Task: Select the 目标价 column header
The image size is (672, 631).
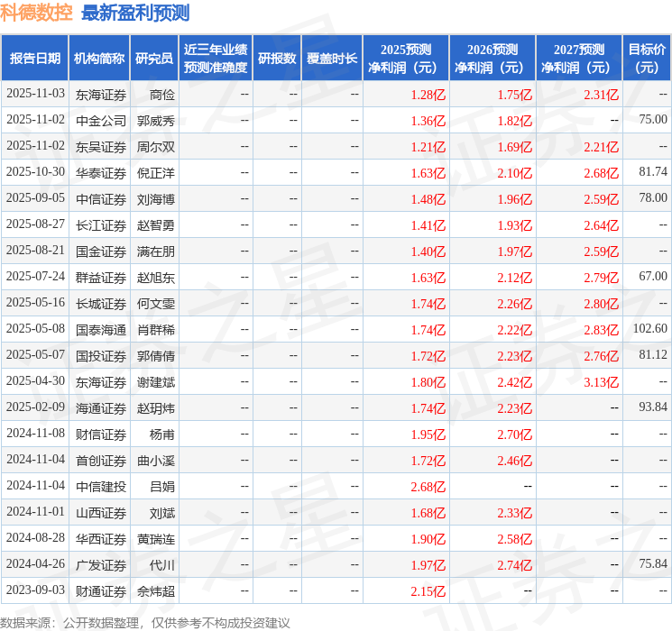Action: [647, 59]
